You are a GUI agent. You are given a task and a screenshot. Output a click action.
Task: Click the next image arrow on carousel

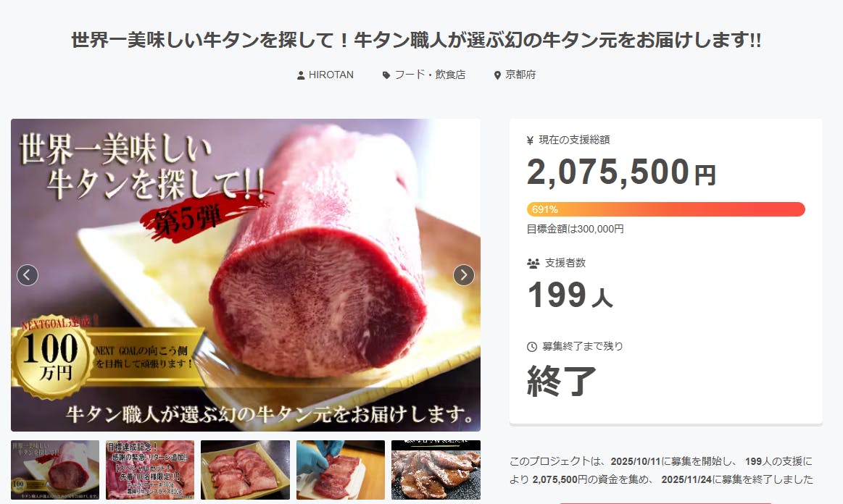[x=463, y=275]
